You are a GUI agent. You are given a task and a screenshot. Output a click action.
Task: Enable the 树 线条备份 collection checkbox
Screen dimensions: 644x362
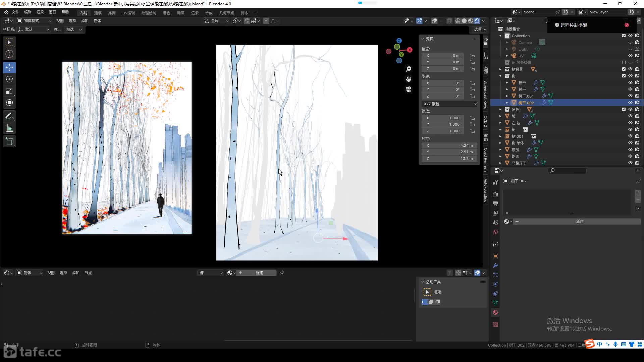(x=624, y=62)
